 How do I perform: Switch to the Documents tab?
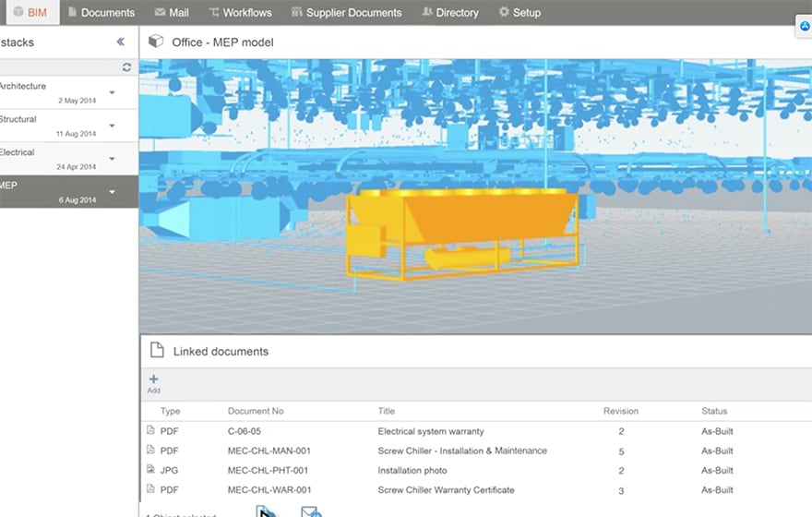[101, 12]
